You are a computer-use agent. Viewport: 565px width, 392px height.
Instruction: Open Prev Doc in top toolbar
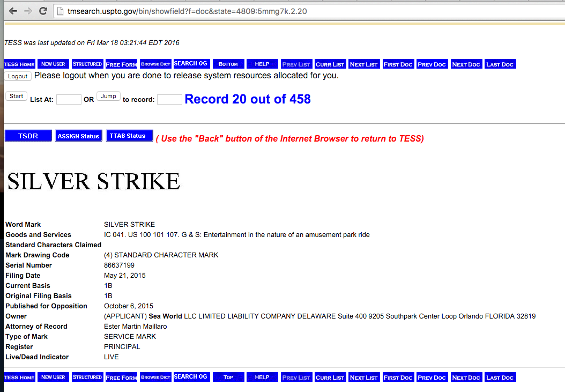(x=432, y=64)
